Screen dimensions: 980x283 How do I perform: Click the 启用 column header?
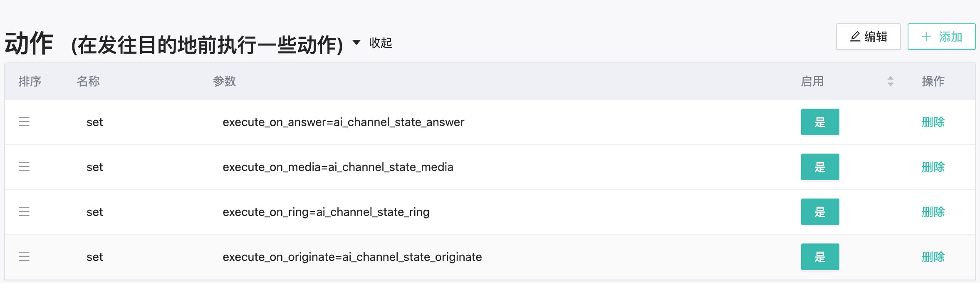[812, 81]
